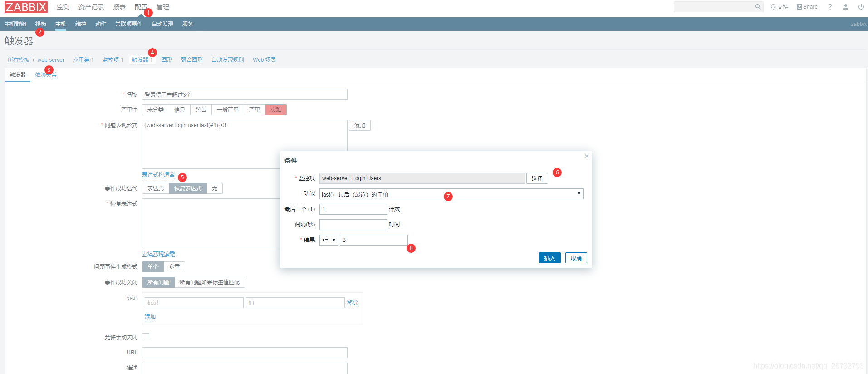The image size is (868, 374).
Task: Expand the 功能 function dropdown
Action: tap(451, 194)
